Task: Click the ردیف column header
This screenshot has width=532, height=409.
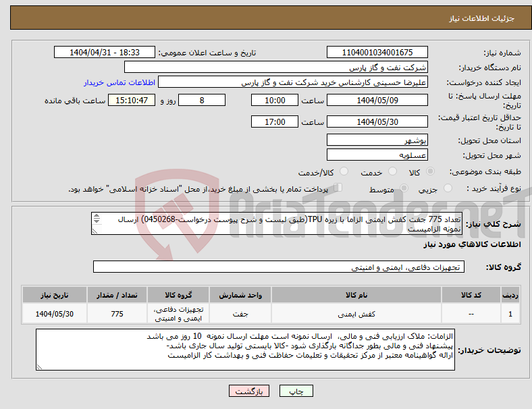Action: [x=510, y=295]
